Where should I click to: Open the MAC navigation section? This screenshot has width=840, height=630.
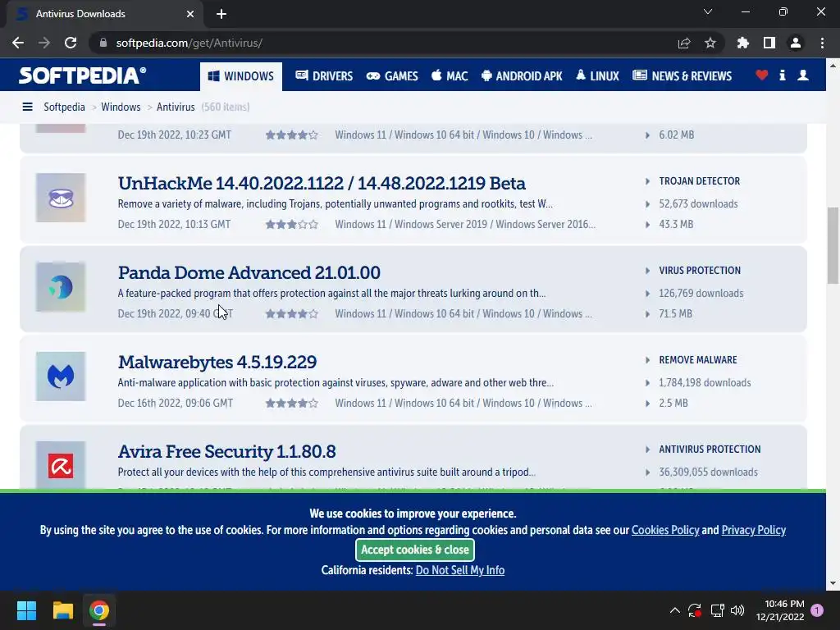pos(450,76)
